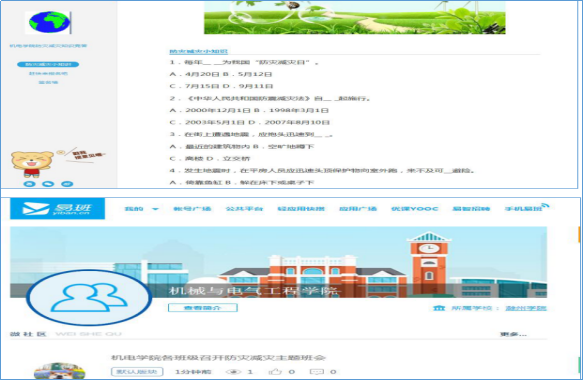Click the Yiban (易班) logo

pos(57,209)
